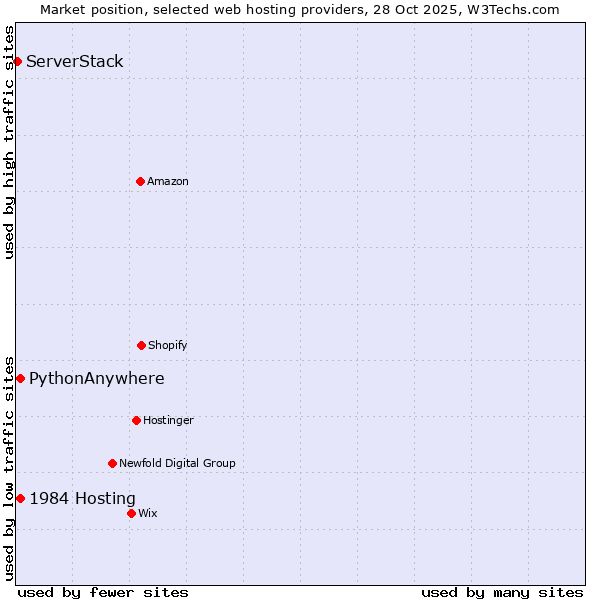Click the Newfold Digital Group marker
The width and height of the screenshot is (600, 600).
pos(112,463)
